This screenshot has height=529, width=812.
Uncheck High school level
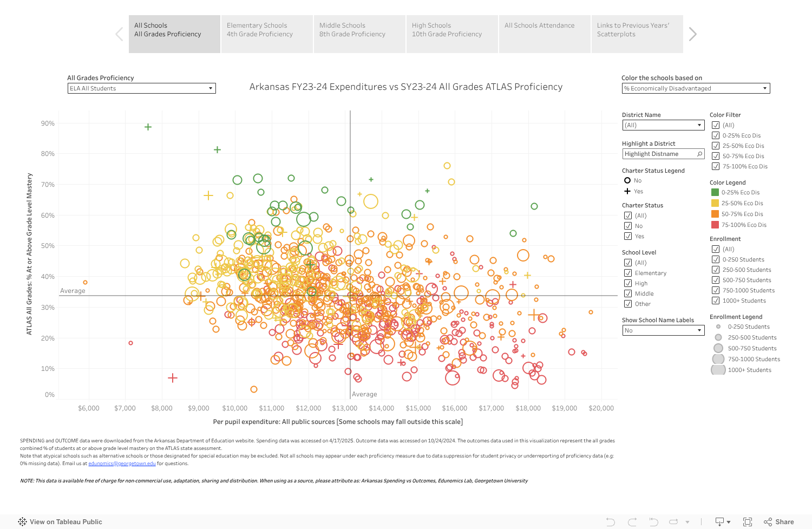point(628,283)
